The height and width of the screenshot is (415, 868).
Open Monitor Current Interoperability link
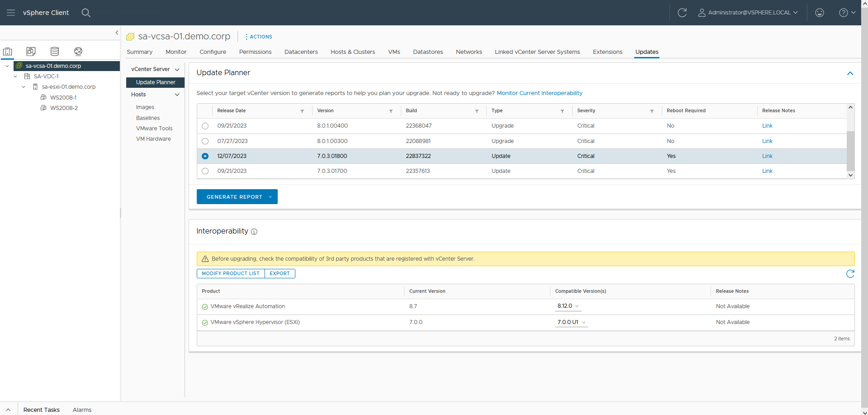pos(539,93)
